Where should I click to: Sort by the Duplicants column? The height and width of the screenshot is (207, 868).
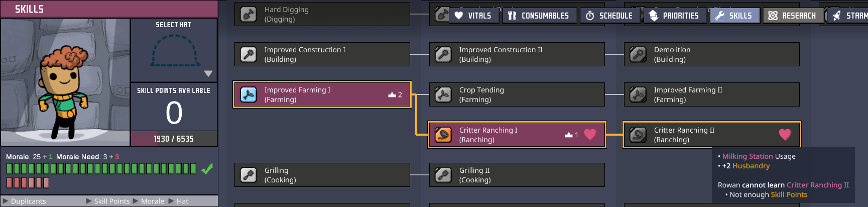(28, 201)
